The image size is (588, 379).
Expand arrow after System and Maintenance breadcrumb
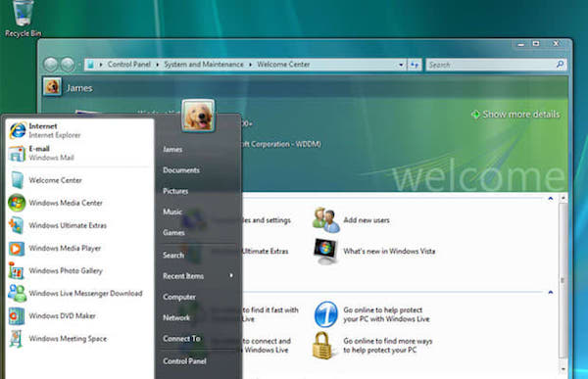250,65
